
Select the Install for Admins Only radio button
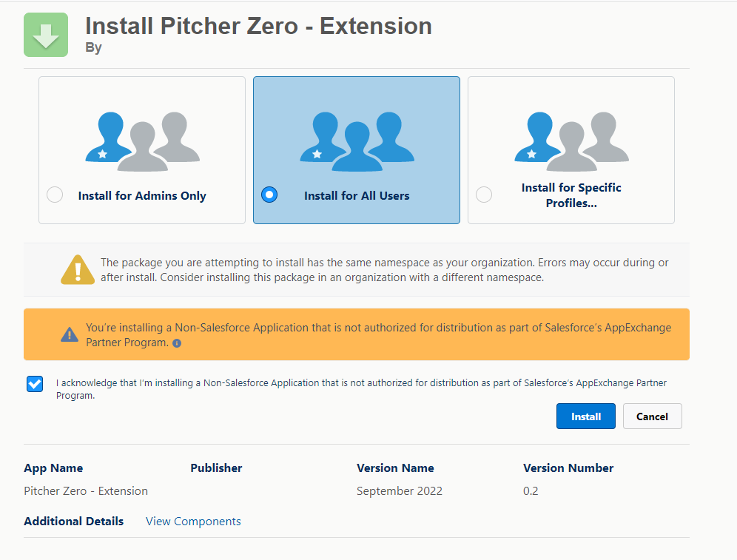pyautogui.click(x=55, y=195)
